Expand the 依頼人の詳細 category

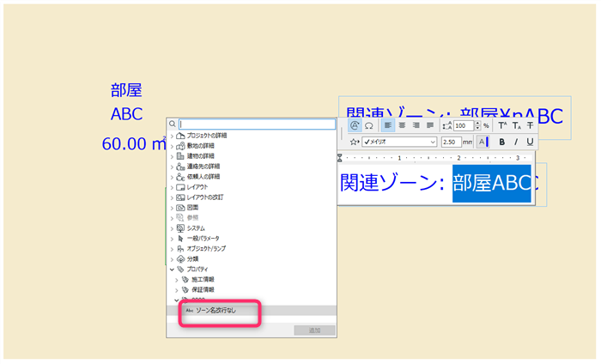(x=172, y=178)
